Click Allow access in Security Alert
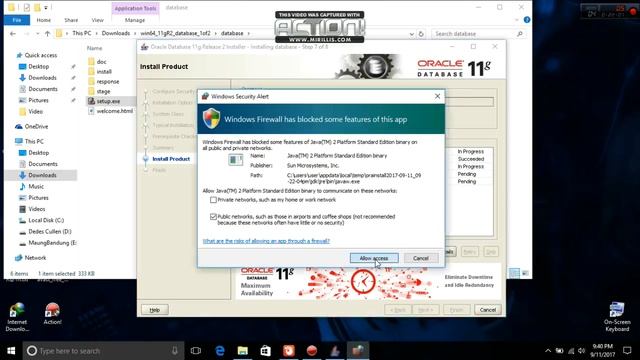The height and width of the screenshot is (360, 640). [374, 258]
